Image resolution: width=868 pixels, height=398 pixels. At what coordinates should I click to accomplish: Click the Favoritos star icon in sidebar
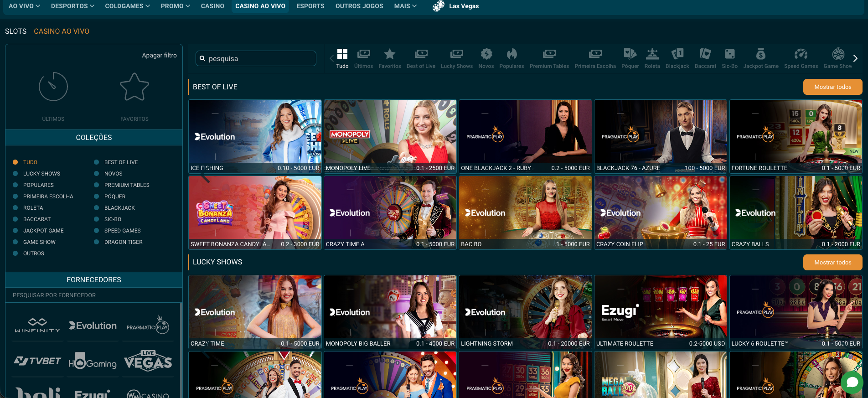pyautogui.click(x=134, y=87)
